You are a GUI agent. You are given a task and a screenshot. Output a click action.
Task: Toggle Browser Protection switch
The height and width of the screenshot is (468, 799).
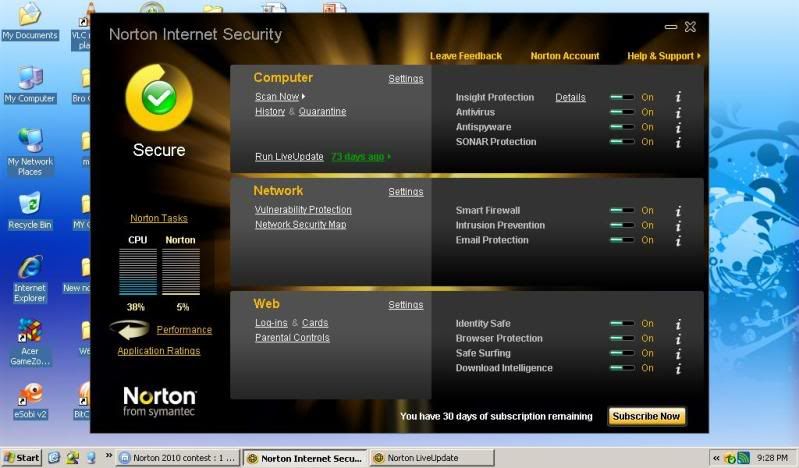tap(622, 338)
